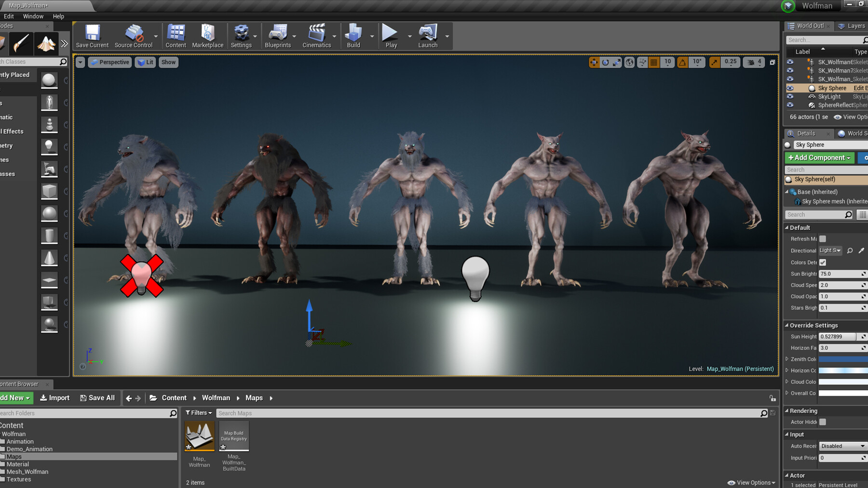Click the Blueprints toolbar icon
The image size is (868, 488).
click(278, 36)
